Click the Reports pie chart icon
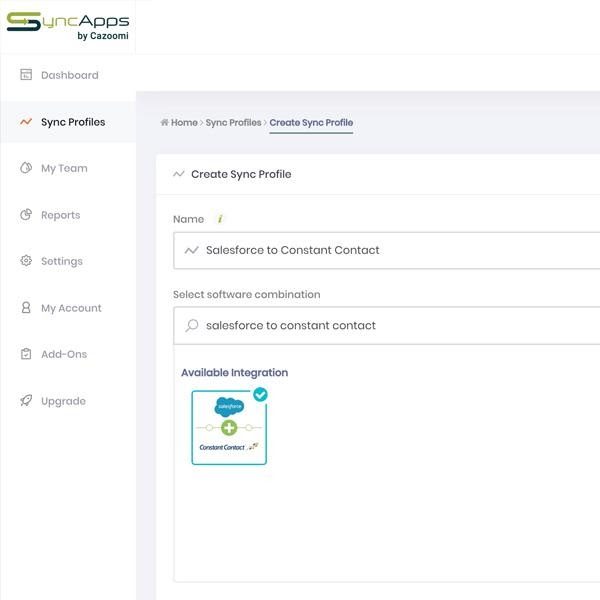The height and width of the screenshot is (600, 600). tap(26, 215)
